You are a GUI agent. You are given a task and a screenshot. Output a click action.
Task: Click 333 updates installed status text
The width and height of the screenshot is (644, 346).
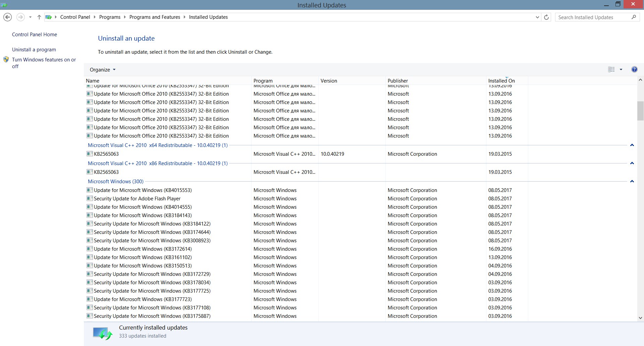143,336
